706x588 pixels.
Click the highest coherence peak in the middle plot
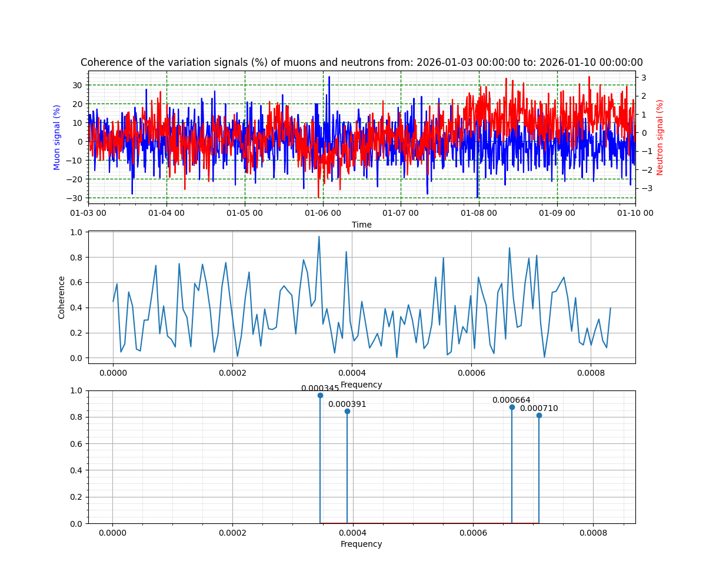pyautogui.click(x=319, y=237)
